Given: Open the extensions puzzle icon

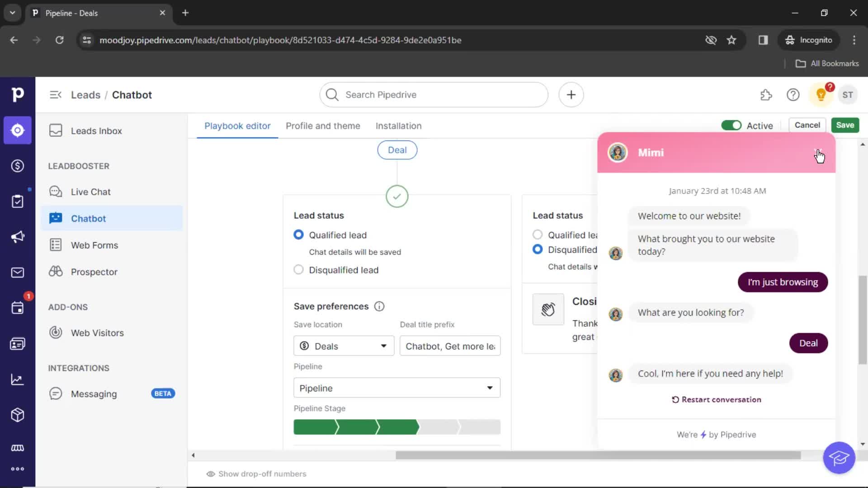Looking at the screenshot, I should tap(766, 95).
